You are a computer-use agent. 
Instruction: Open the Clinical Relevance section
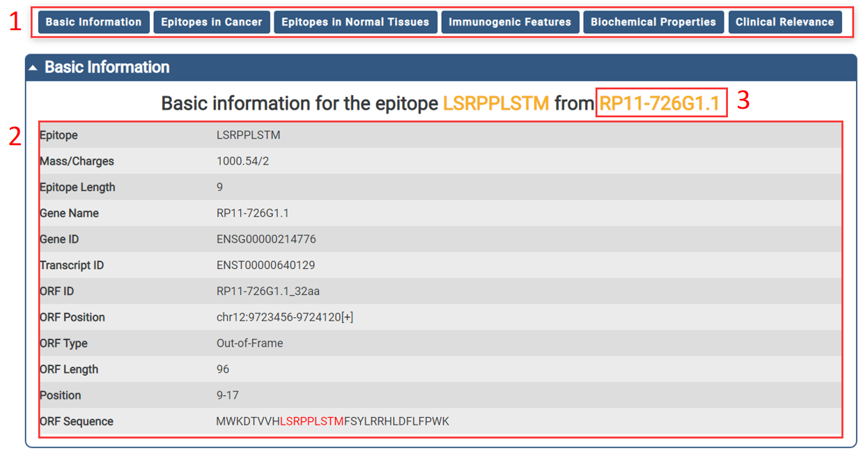click(x=784, y=22)
